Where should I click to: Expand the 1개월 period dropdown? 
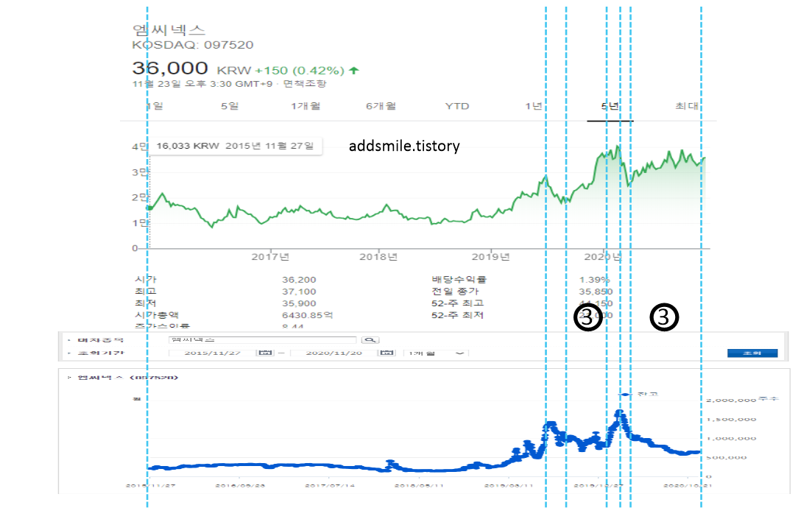pyautogui.click(x=436, y=353)
